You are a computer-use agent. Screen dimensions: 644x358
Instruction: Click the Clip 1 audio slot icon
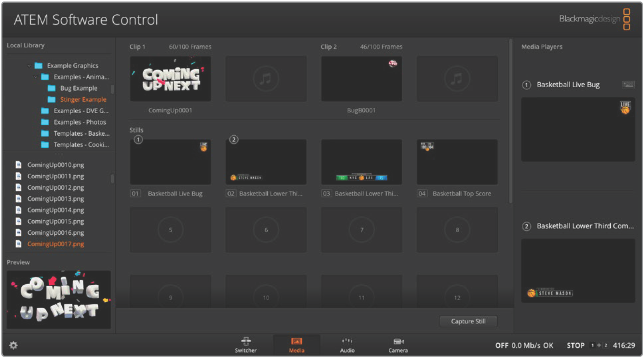tap(266, 79)
